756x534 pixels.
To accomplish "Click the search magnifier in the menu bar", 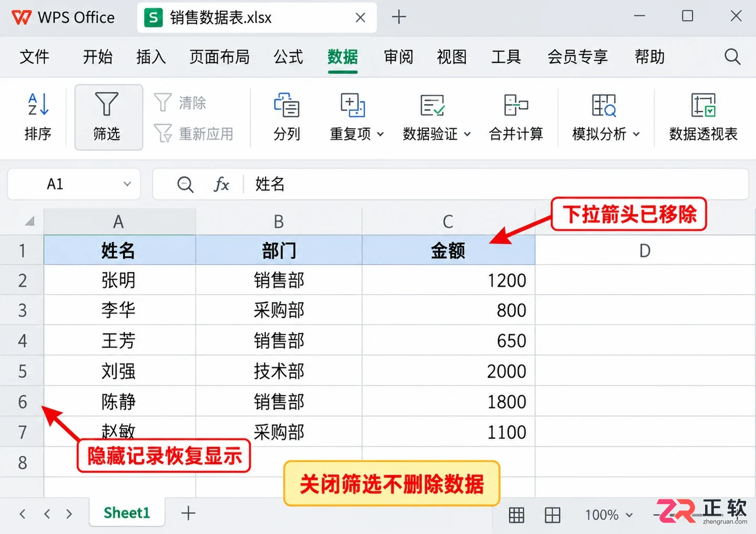I will [732, 56].
